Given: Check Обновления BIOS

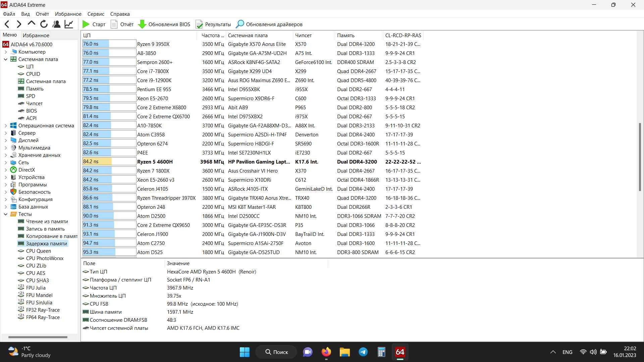Looking at the screenshot, I should click(164, 24).
